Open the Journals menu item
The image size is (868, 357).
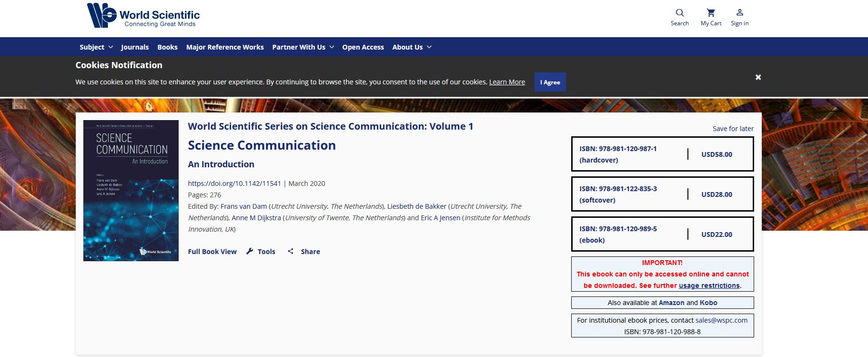[x=135, y=47]
